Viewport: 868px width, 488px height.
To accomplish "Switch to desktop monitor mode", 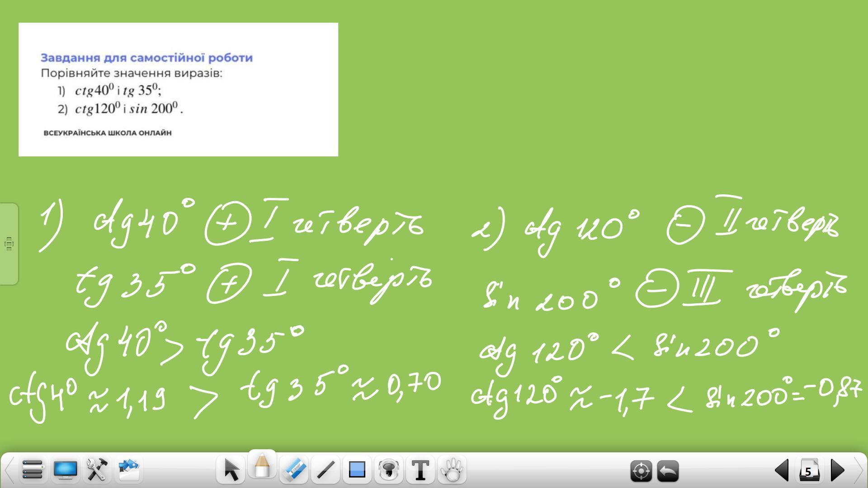I will pyautogui.click(x=65, y=470).
